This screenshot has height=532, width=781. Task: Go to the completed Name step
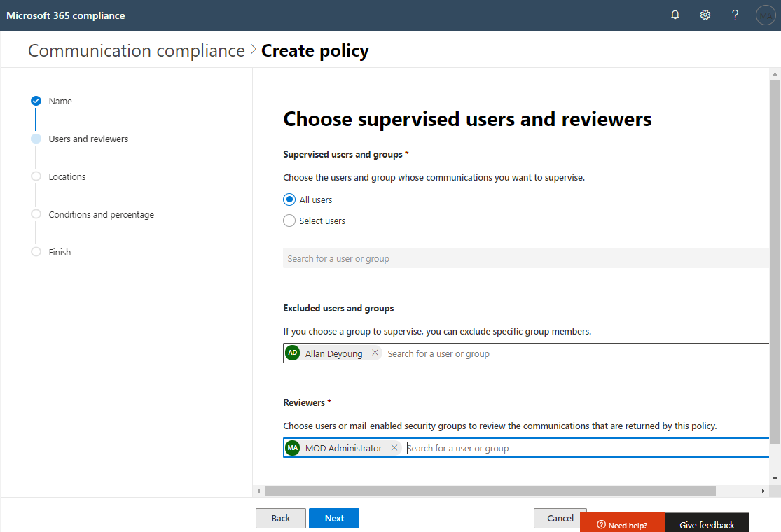pyautogui.click(x=60, y=101)
